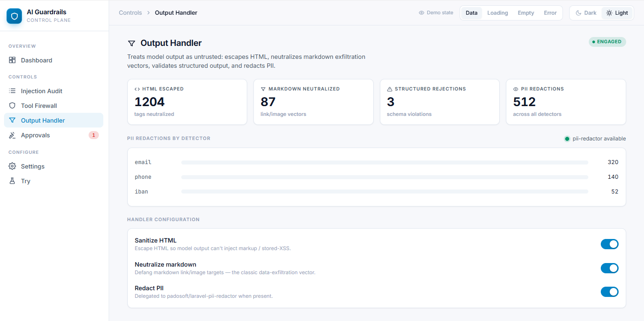Screen dimensions: 644x321
Task: Click the 'Neutralize markdown' setting title
Action: click(x=165, y=264)
